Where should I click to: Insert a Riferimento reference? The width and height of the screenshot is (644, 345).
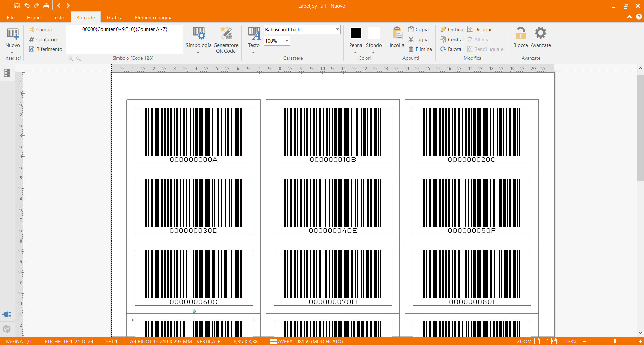click(x=46, y=49)
